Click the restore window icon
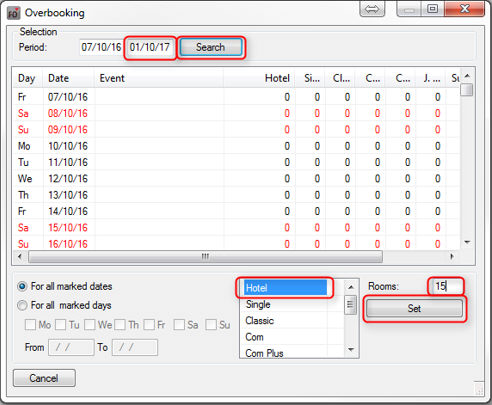 click(432, 9)
